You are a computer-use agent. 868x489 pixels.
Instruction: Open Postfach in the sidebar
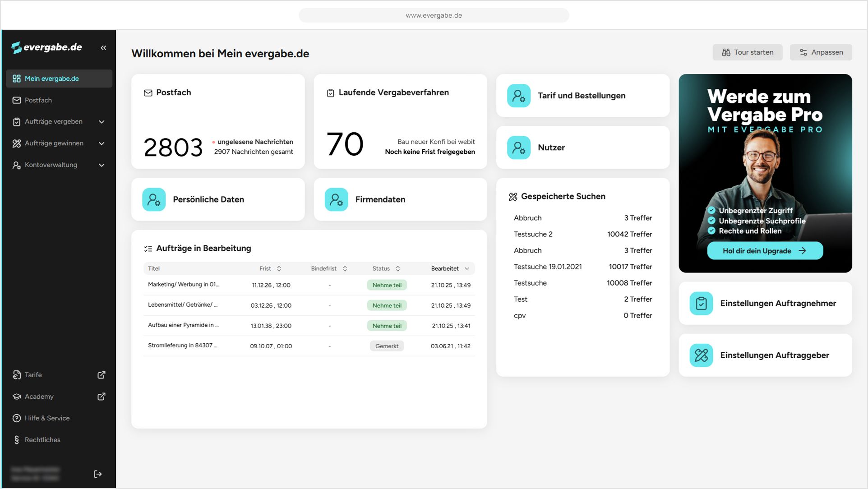[38, 100]
